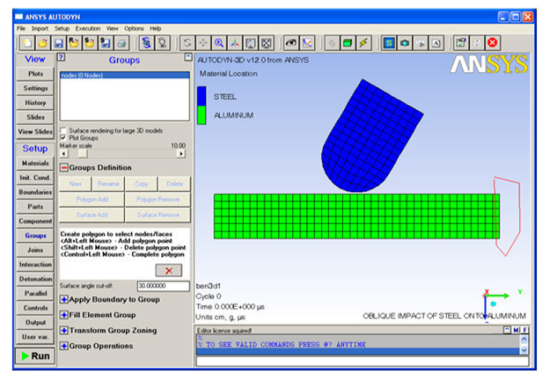
Task: Expand Apply Boundary to Group section
Action: pyautogui.click(x=64, y=299)
